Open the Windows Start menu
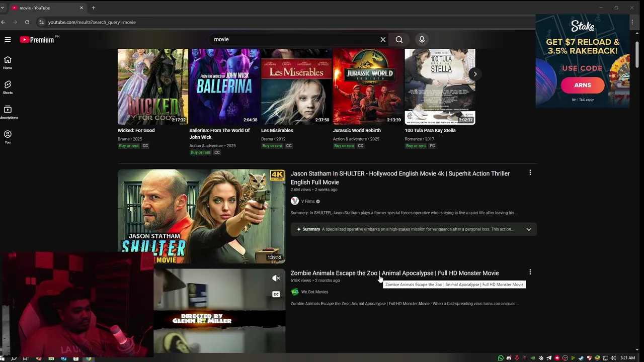 coord(2,358)
